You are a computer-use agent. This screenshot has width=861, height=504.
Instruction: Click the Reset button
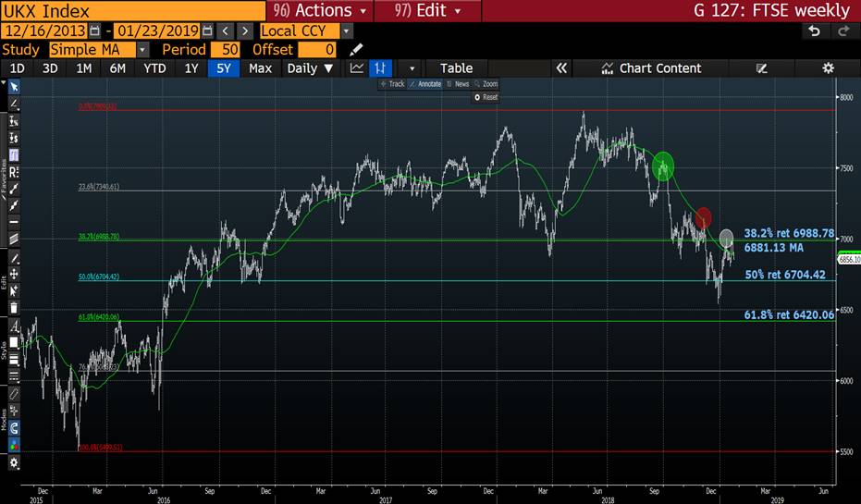[x=486, y=97]
